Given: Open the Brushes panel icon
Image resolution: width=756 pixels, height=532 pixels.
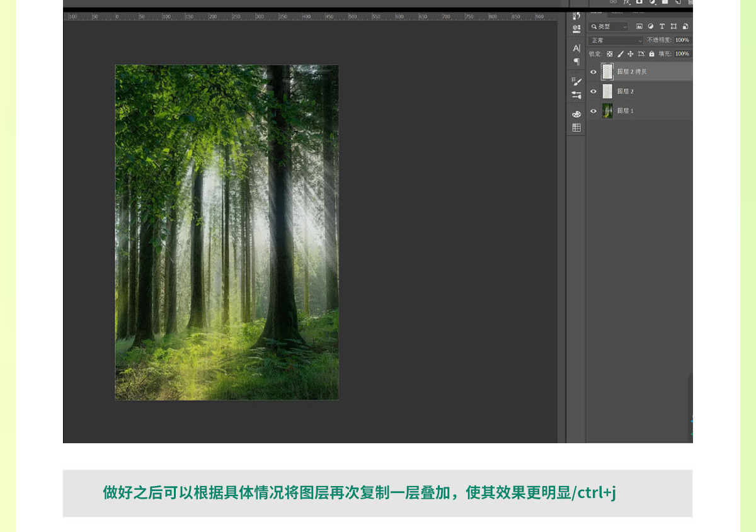Looking at the screenshot, I should click(x=576, y=81).
